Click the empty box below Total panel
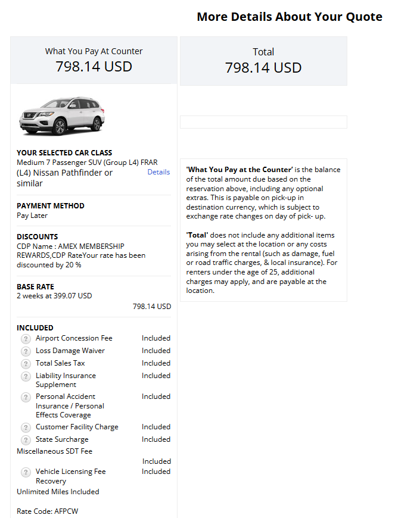The width and height of the screenshot is (420, 518). (x=263, y=122)
